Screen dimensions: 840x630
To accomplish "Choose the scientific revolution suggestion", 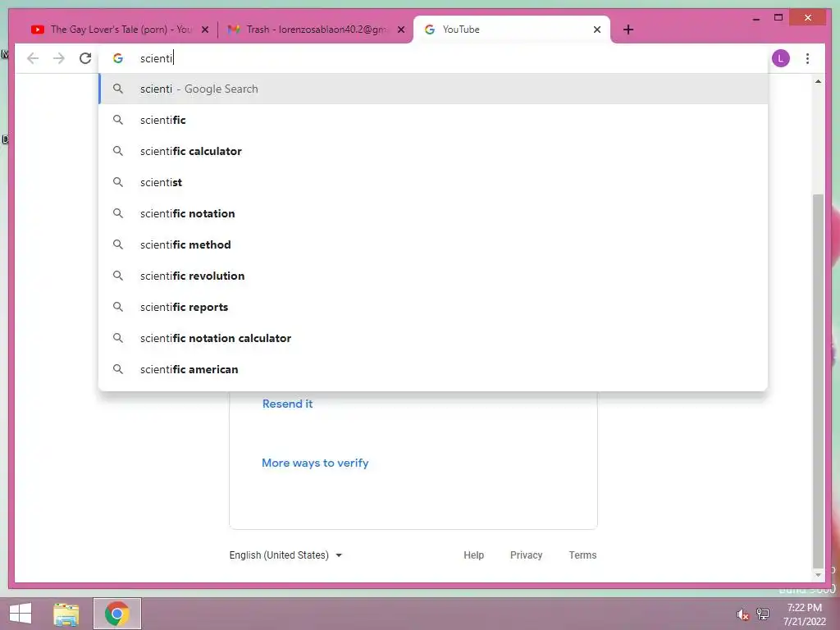I will click(x=433, y=276).
